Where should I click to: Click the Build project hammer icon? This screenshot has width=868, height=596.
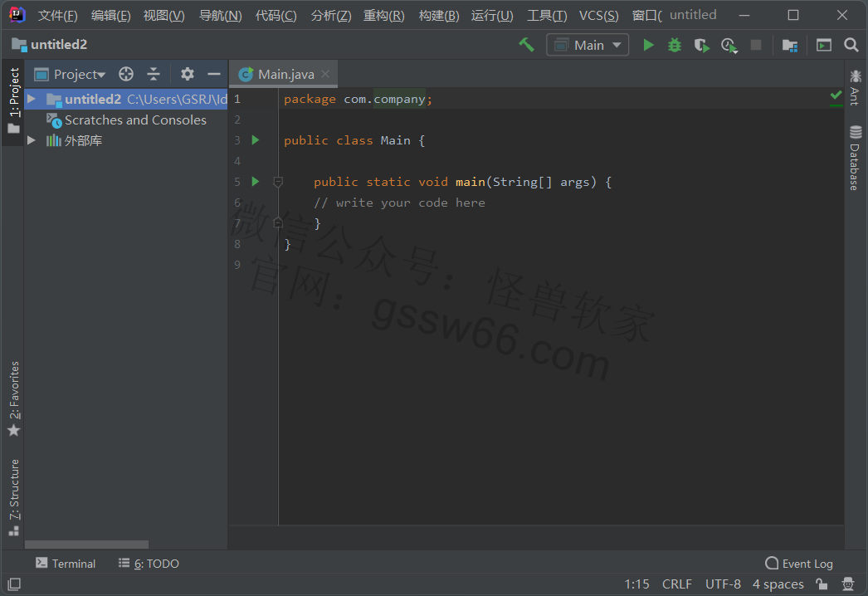pyautogui.click(x=526, y=45)
